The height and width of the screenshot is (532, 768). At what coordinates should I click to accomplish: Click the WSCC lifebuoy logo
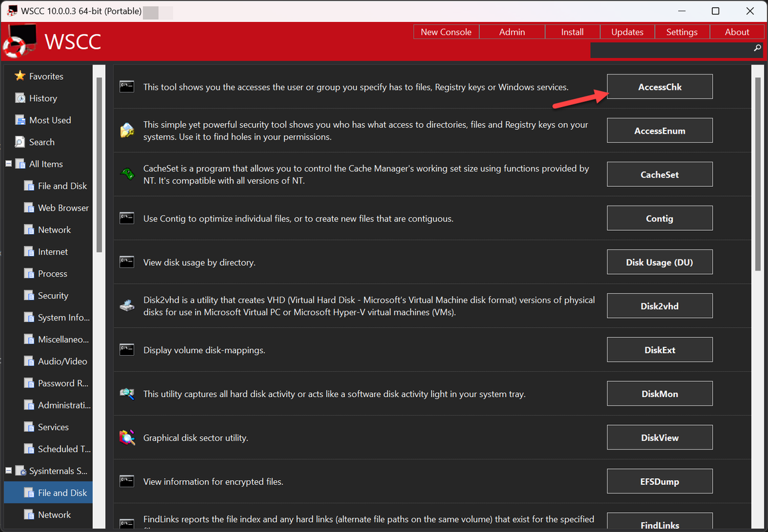pyautogui.click(x=19, y=41)
